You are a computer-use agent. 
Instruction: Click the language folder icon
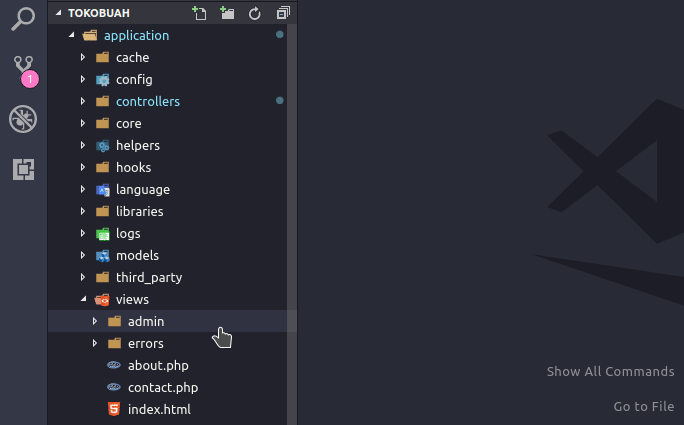[x=103, y=189]
